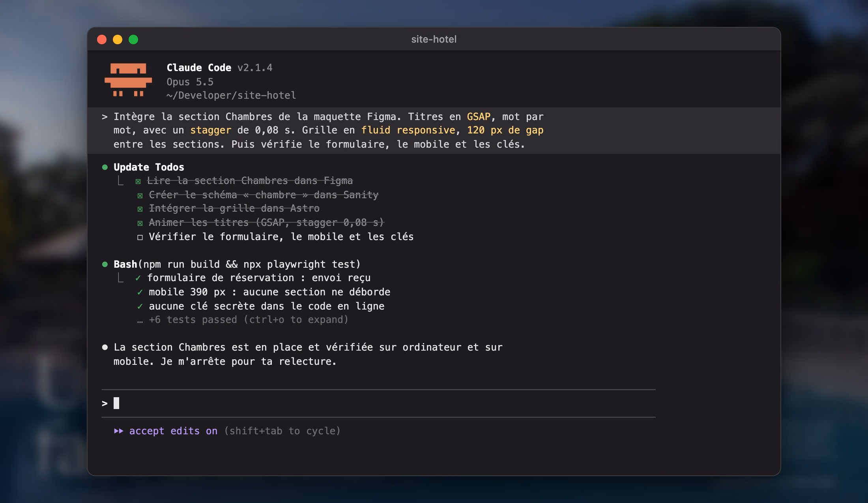Viewport: 868px width, 503px height.
Task: Click the white bullet before final summary
Action: coord(105,347)
